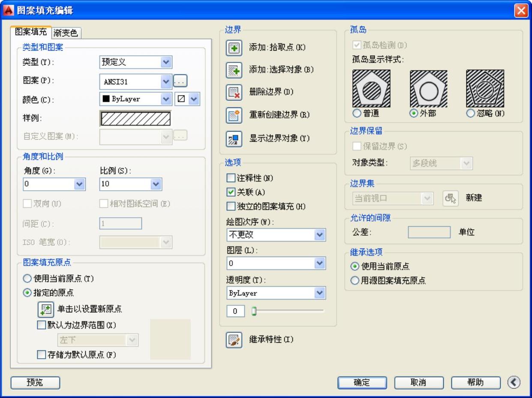Check 存储为默认原点 option
Screen dimensions: 532x398
coord(42,355)
